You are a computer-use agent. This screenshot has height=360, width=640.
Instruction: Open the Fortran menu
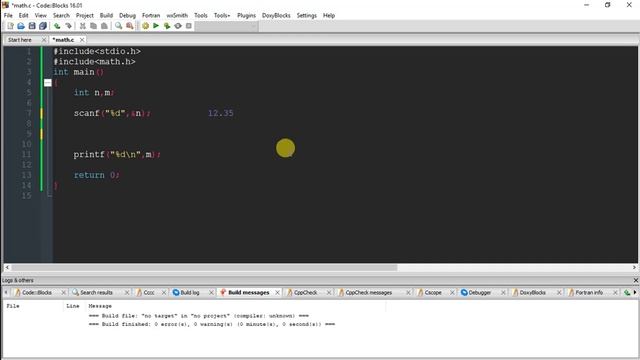click(x=151, y=16)
